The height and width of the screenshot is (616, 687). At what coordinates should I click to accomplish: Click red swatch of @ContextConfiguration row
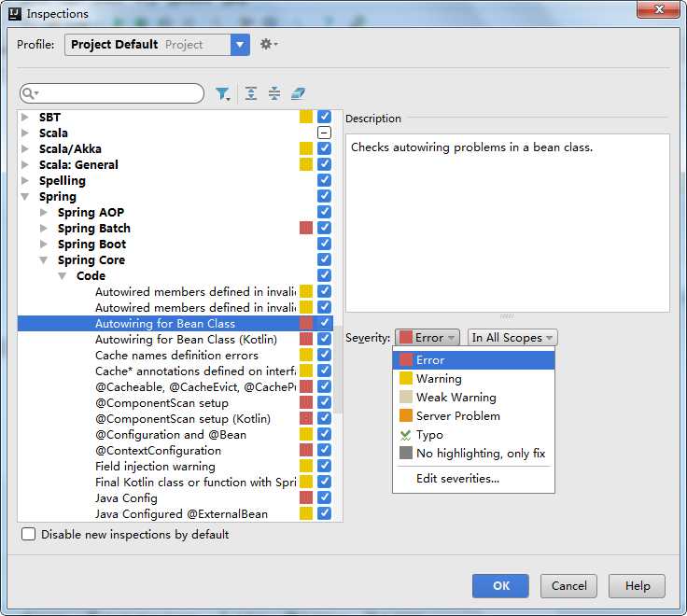[x=306, y=450]
